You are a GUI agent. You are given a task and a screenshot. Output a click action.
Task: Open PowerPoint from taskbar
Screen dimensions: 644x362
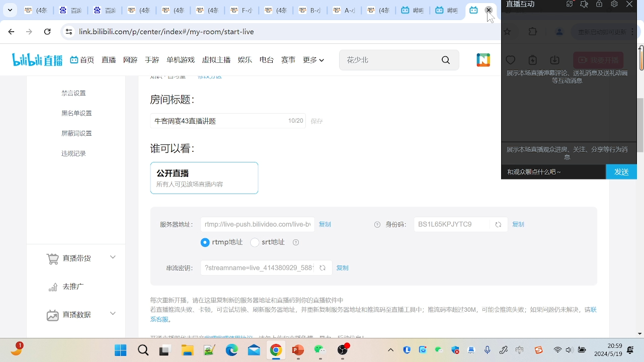click(x=298, y=350)
